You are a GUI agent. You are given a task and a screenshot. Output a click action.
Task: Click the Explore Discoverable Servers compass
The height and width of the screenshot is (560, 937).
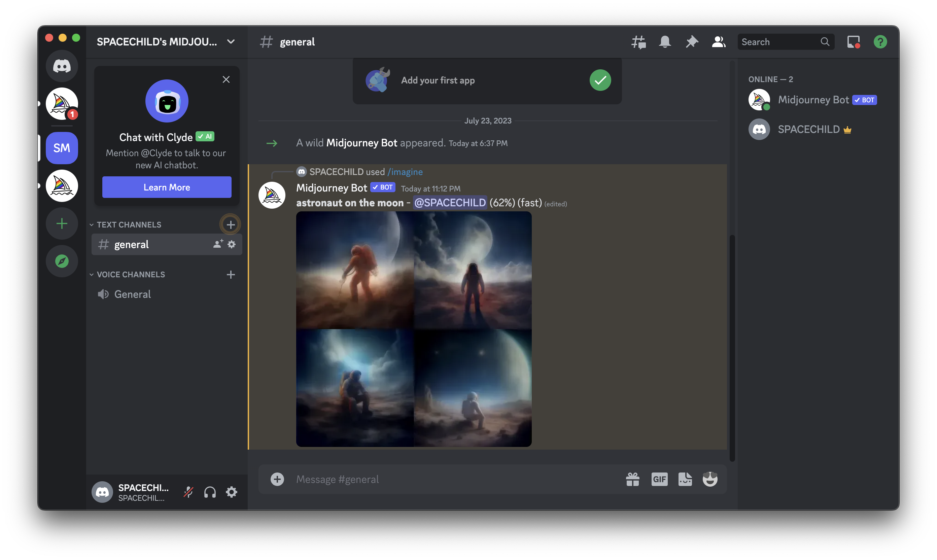click(62, 261)
